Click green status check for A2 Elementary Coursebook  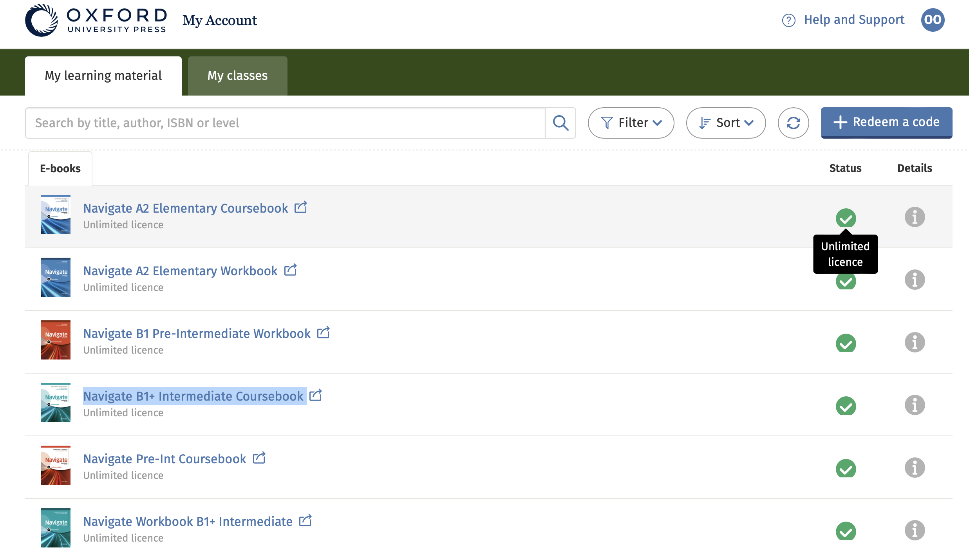846,218
